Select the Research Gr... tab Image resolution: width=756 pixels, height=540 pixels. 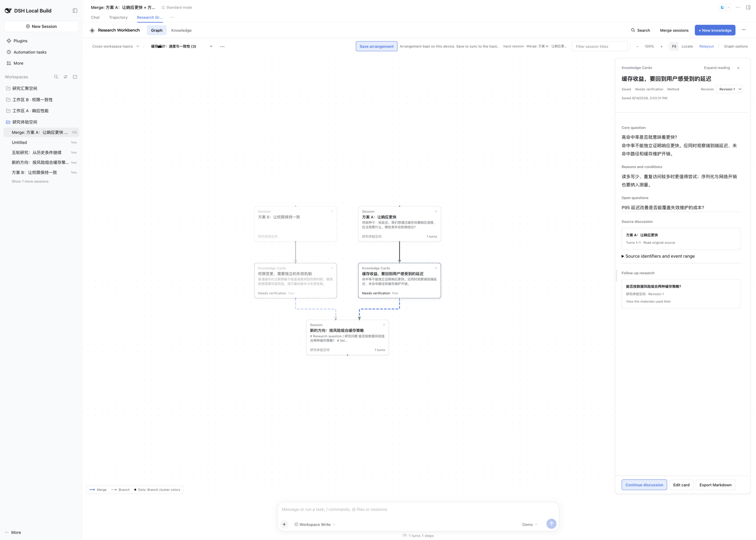[x=149, y=17]
